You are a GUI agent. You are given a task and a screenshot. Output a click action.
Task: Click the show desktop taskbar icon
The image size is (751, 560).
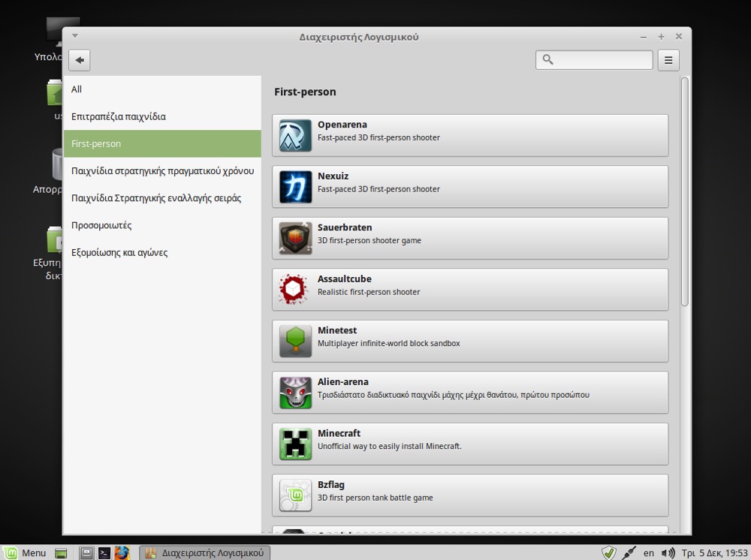click(x=61, y=553)
